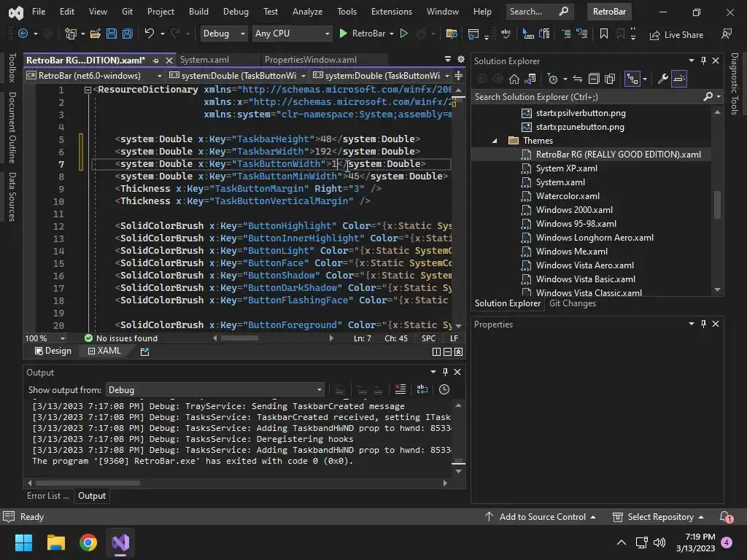This screenshot has height=560, width=747.
Task: Toggle bookmark on the current line
Action: click(x=603, y=34)
